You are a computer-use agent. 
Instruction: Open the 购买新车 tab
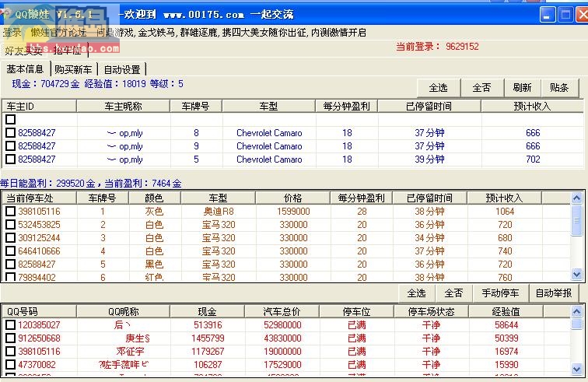coord(73,69)
